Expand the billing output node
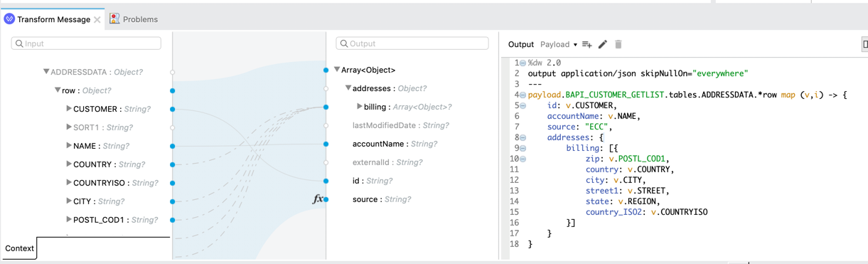The width and height of the screenshot is (868, 264). (360, 107)
